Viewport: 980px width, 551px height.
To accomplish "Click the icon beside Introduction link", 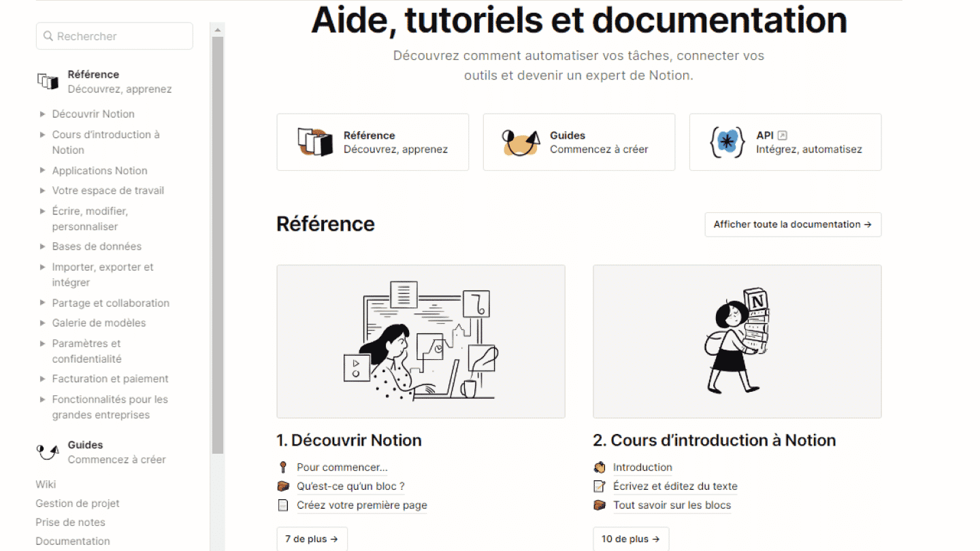I will pos(600,467).
